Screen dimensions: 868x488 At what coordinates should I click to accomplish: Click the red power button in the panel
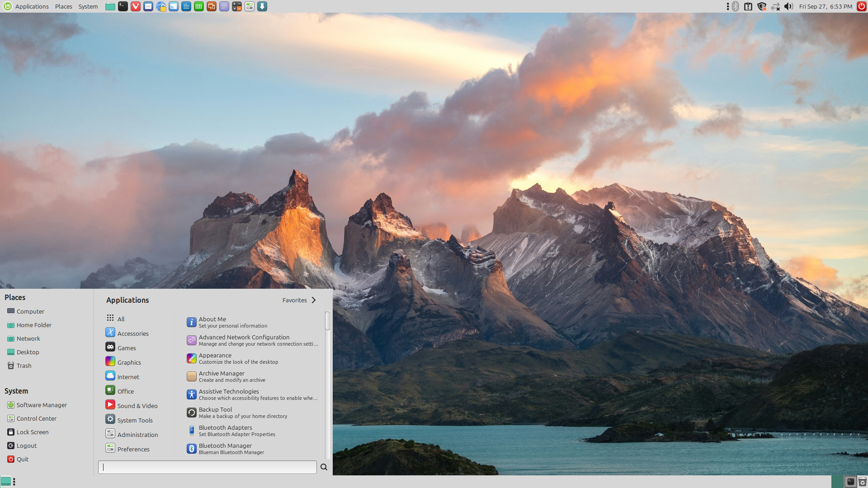pyautogui.click(x=862, y=6)
